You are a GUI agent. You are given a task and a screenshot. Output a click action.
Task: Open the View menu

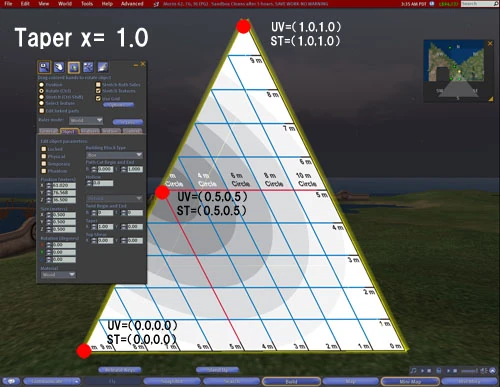click(x=44, y=4)
